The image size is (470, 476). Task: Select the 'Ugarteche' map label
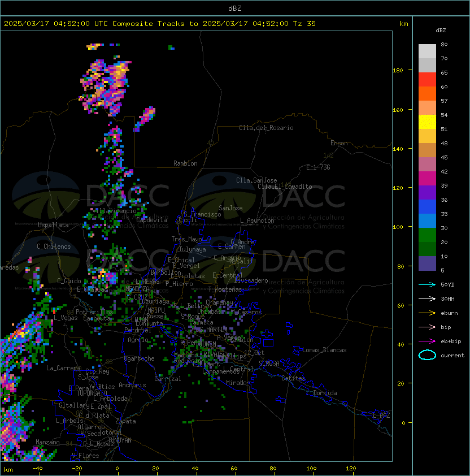pos(140,358)
